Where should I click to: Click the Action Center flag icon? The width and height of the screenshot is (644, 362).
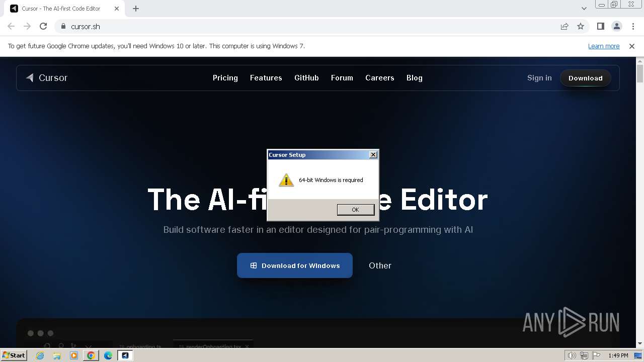point(597,355)
